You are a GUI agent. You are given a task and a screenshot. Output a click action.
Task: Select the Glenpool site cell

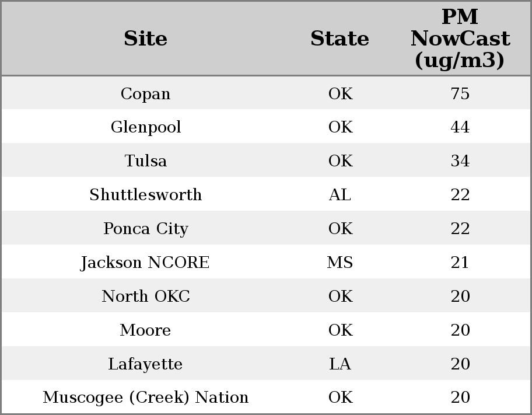[145, 127]
